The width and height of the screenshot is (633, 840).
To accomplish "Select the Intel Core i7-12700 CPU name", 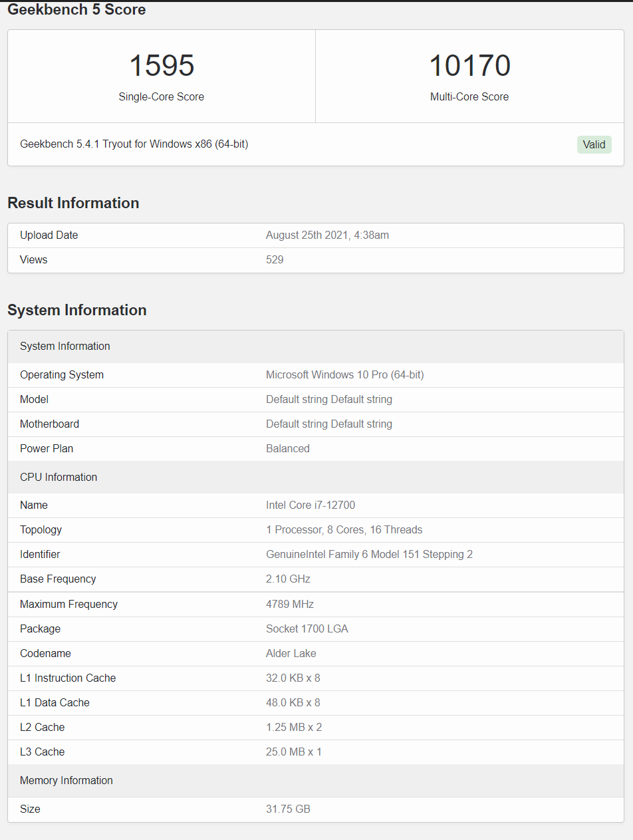I will pyautogui.click(x=311, y=505).
